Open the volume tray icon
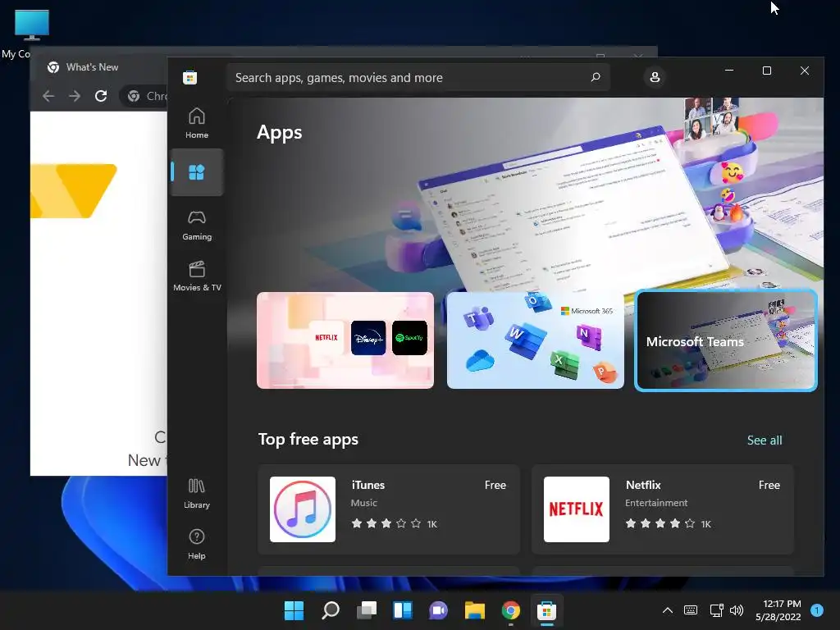 (737, 610)
